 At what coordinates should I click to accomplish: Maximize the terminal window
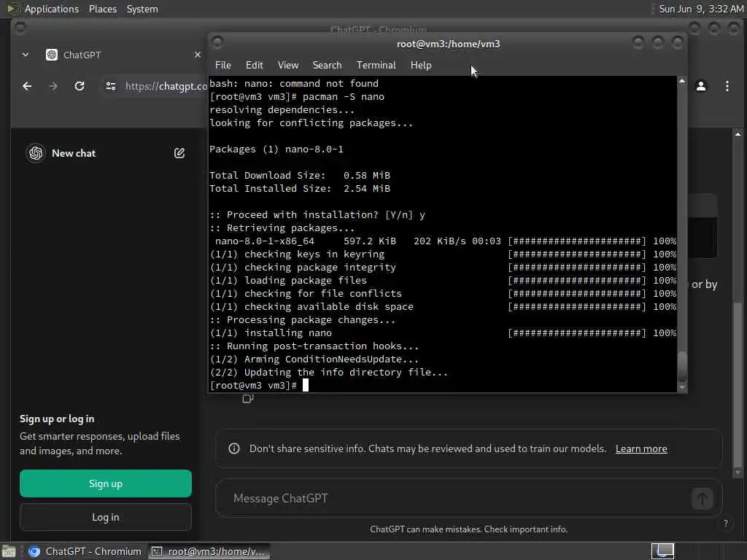point(657,43)
